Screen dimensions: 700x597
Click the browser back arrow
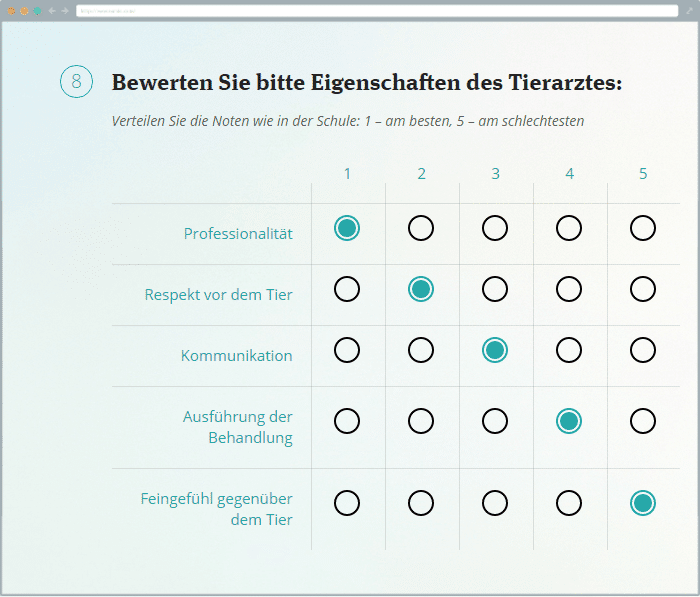pos(52,10)
